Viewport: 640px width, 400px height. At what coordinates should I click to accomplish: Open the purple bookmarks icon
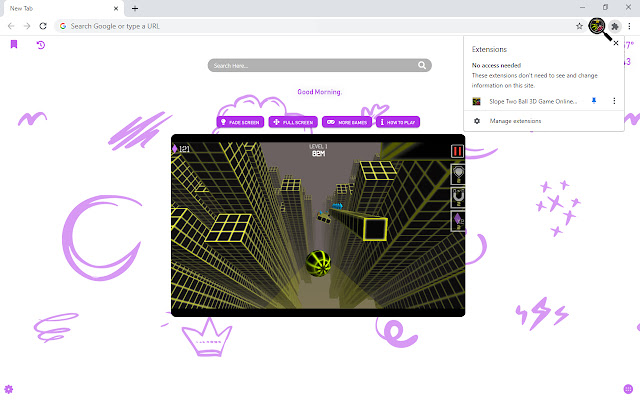coord(14,44)
